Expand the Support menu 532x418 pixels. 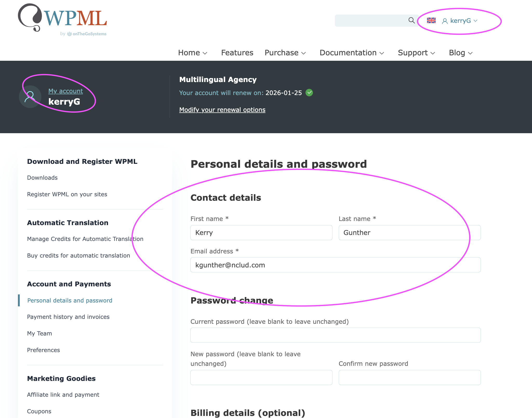(416, 53)
